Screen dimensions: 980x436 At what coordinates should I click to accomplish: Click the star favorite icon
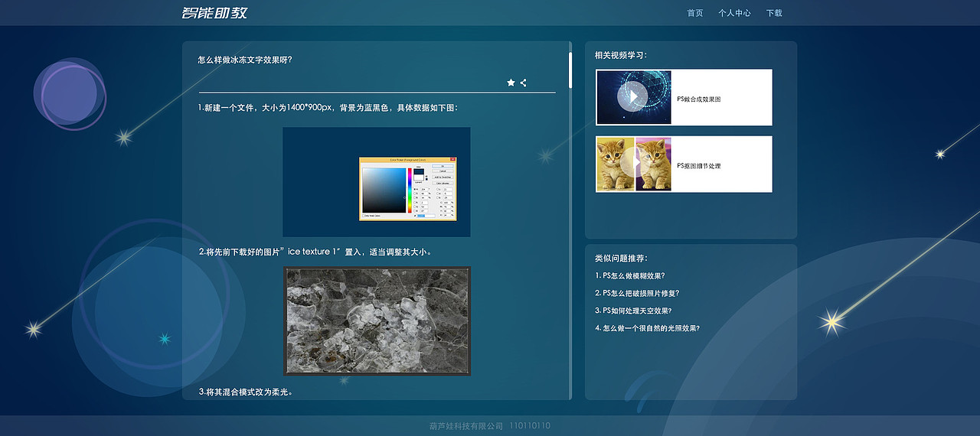click(511, 83)
